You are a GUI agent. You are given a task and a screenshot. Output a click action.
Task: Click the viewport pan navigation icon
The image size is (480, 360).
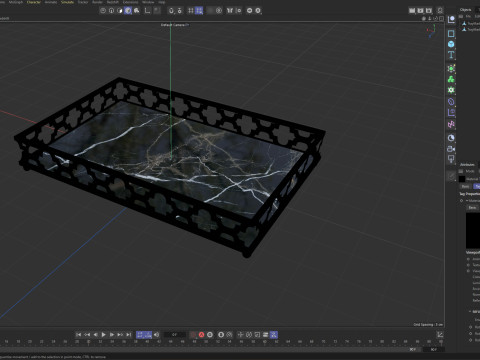click(x=424, y=19)
